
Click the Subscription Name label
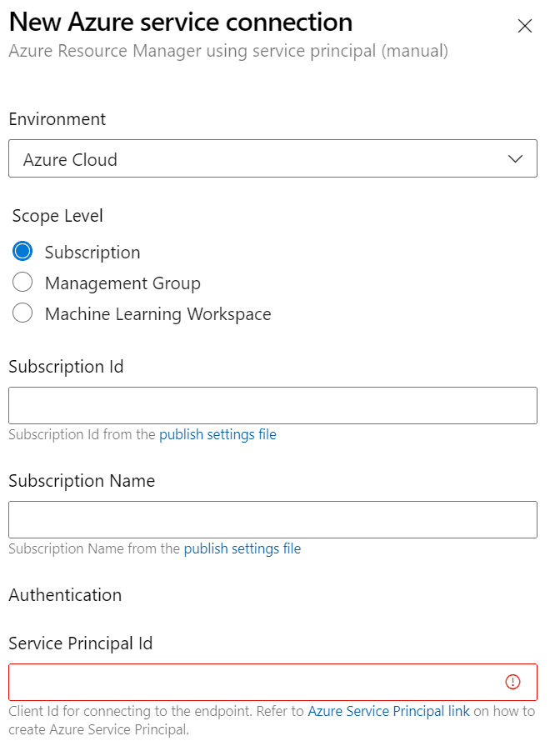point(82,481)
